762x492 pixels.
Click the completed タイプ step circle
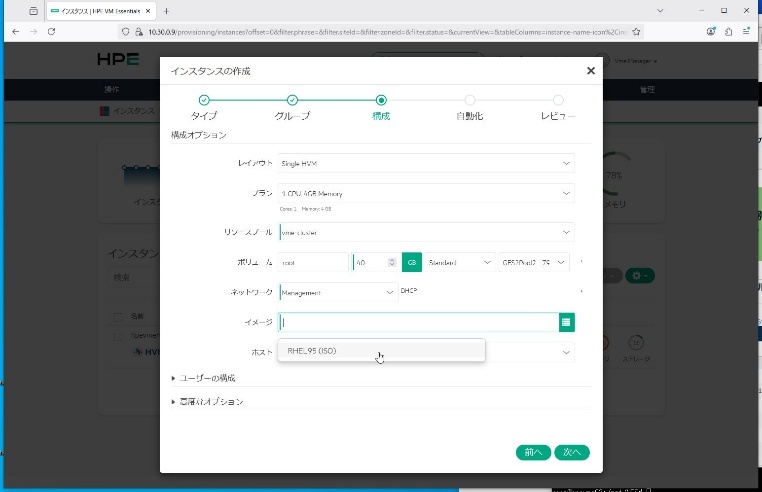(204, 100)
